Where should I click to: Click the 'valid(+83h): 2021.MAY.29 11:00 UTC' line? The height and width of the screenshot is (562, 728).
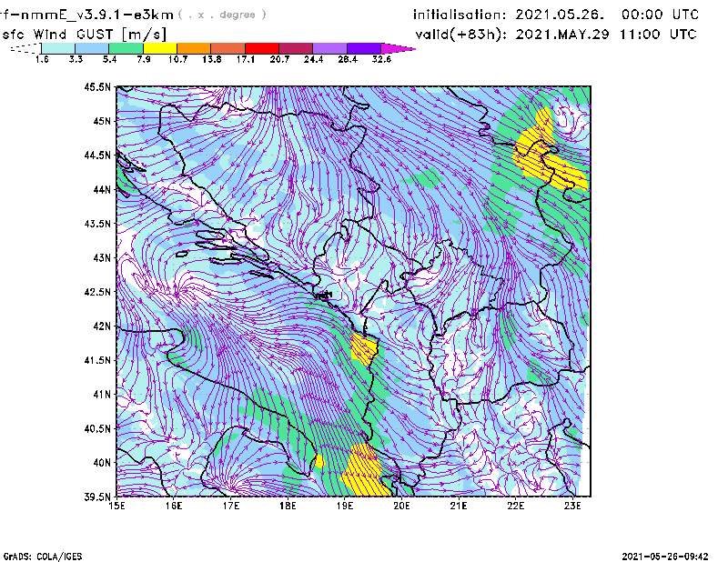556,35
